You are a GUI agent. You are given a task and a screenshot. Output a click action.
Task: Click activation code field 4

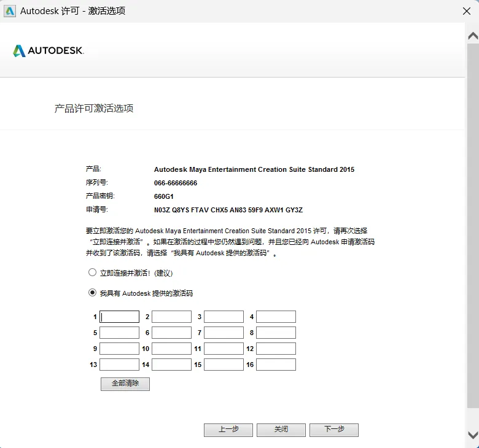click(276, 317)
